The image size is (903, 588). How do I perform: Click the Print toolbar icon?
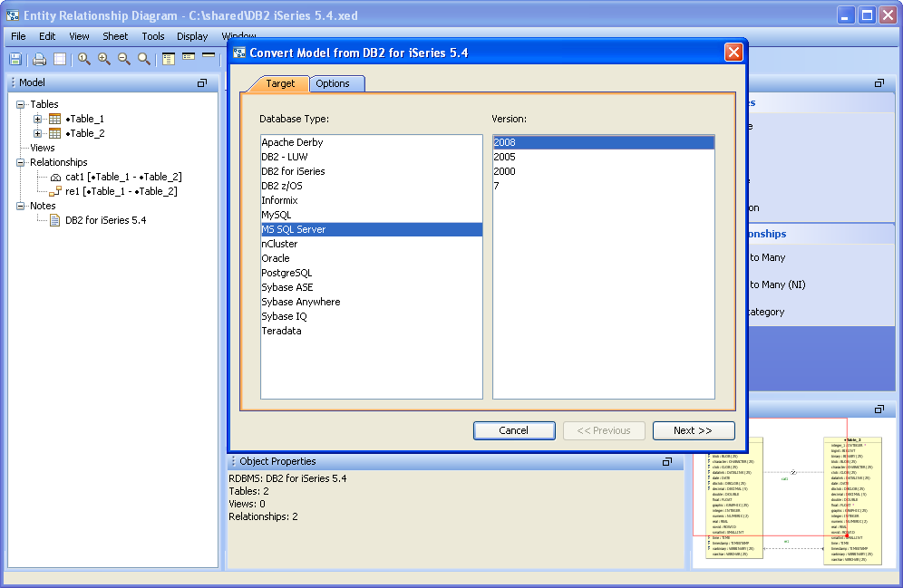(x=39, y=59)
